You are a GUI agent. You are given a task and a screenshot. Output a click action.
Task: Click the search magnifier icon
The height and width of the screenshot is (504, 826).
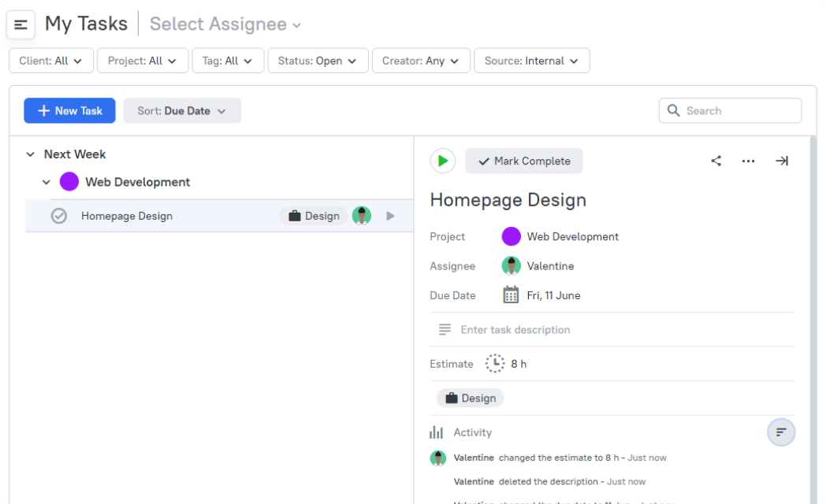673,110
